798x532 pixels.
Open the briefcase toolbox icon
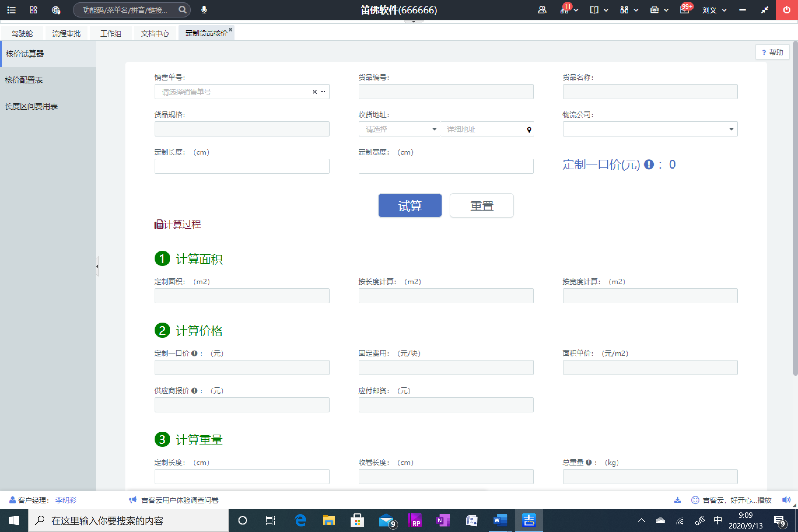[654, 10]
